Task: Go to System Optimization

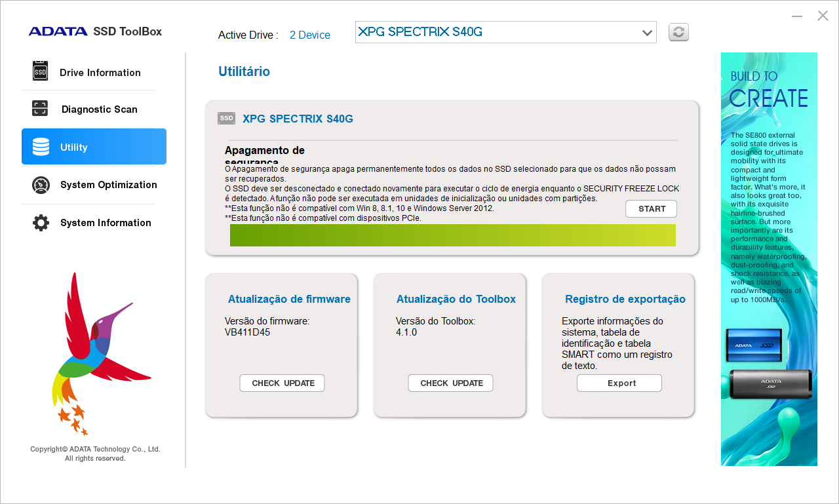Action: tap(94, 185)
